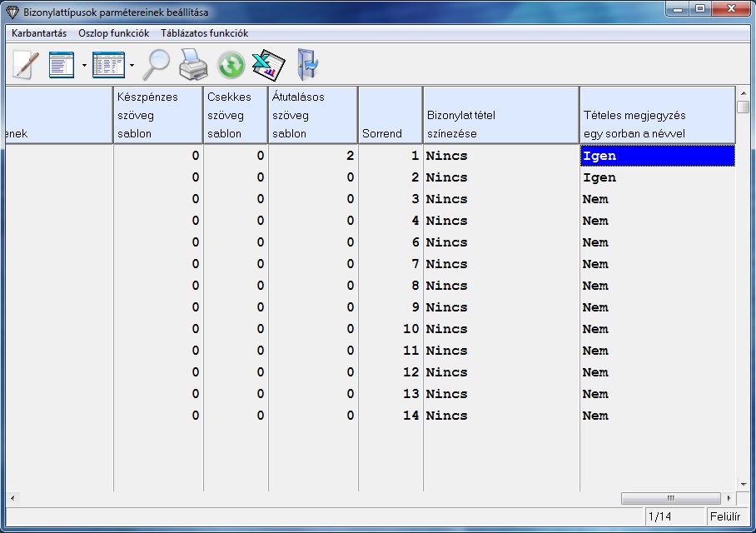
Task: Exit via the door icon
Action: (306, 64)
